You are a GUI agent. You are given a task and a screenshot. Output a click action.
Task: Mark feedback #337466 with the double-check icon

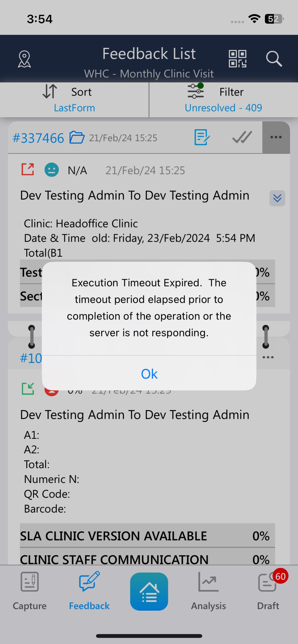coord(242,137)
